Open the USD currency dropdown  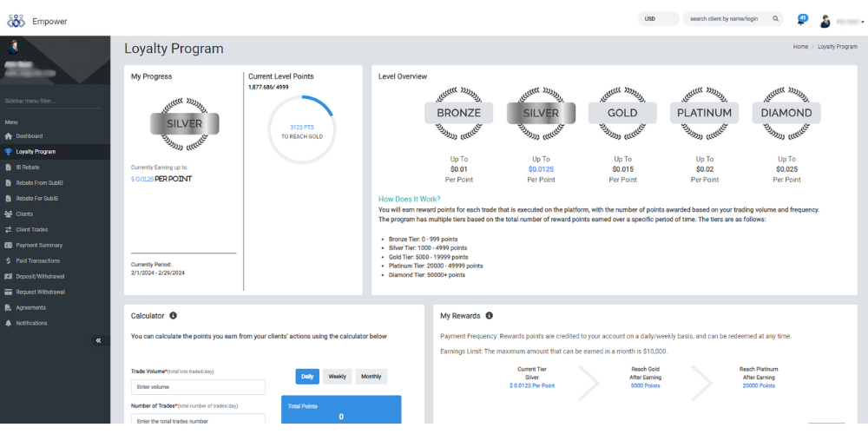[658, 18]
